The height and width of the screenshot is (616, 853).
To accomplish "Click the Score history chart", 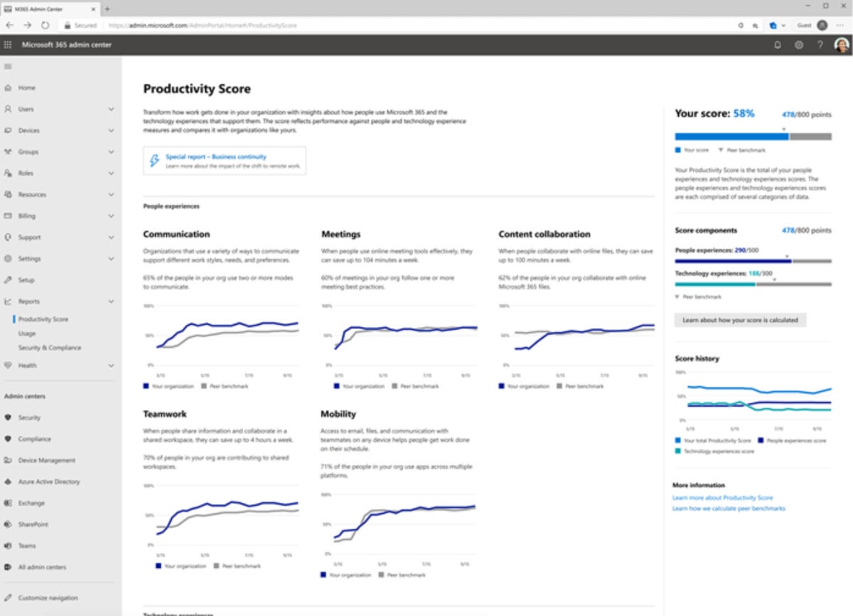I will point(753,400).
